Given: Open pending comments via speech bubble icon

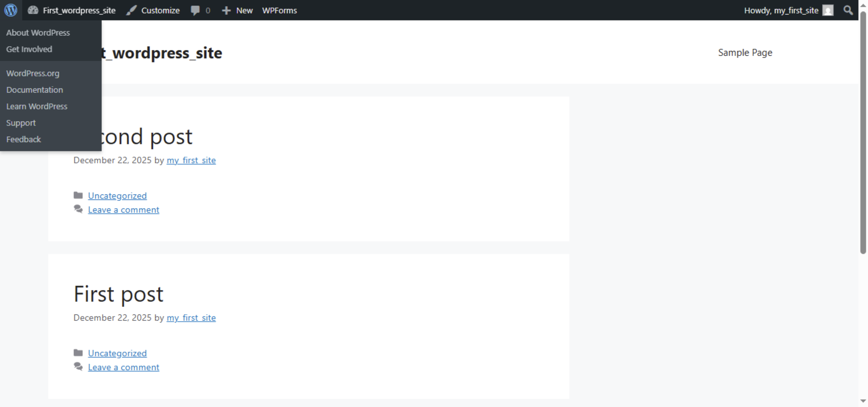Looking at the screenshot, I should pyautogui.click(x=195, y=10).
